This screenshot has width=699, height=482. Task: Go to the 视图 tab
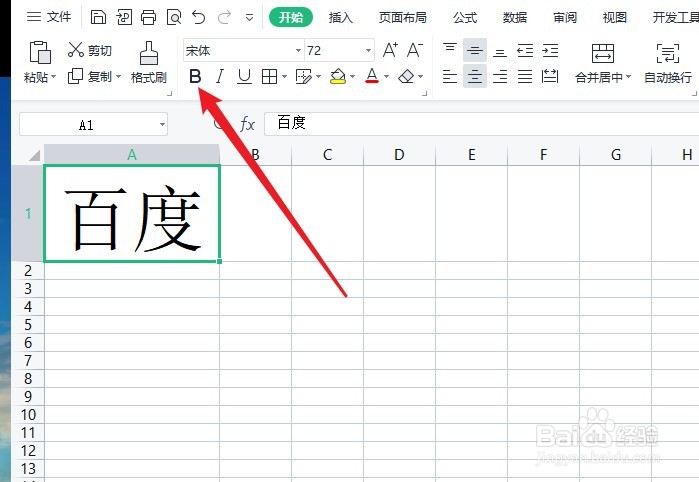[x=615, y=17]
